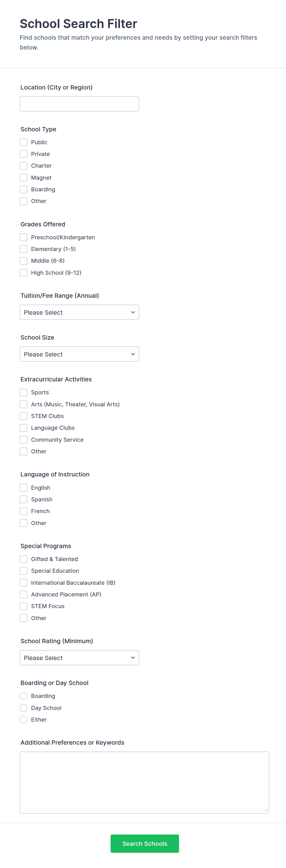Enable the Advanced Placement (AP) checkbox

24,594
